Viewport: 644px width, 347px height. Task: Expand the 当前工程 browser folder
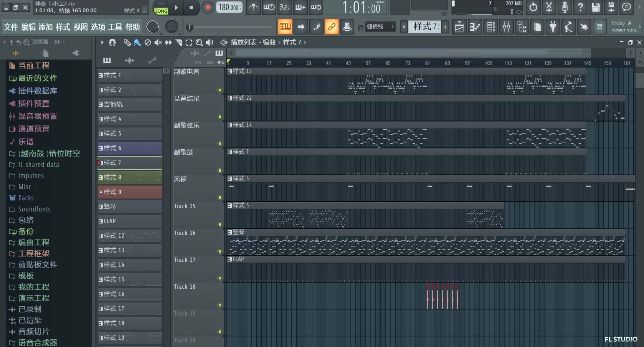pos(34,65)
